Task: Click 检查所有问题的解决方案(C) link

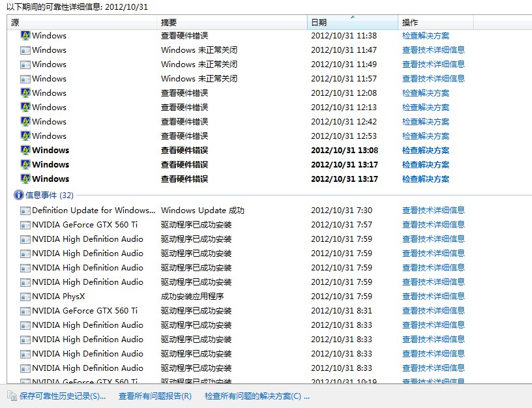Action: point(257,396)
